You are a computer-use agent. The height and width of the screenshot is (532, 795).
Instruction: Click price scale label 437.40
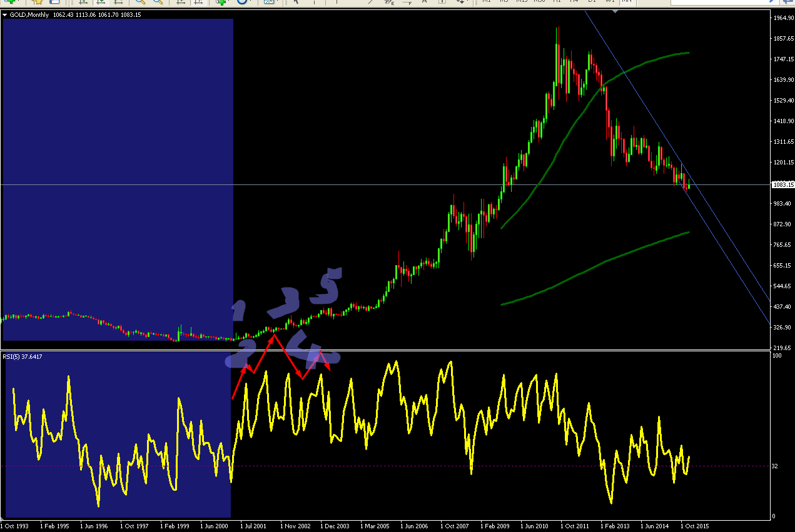tap(782, 306)
